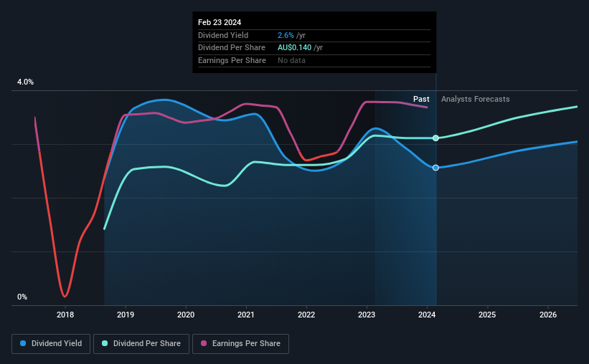Click the Past label on chart

click(421, 99)
